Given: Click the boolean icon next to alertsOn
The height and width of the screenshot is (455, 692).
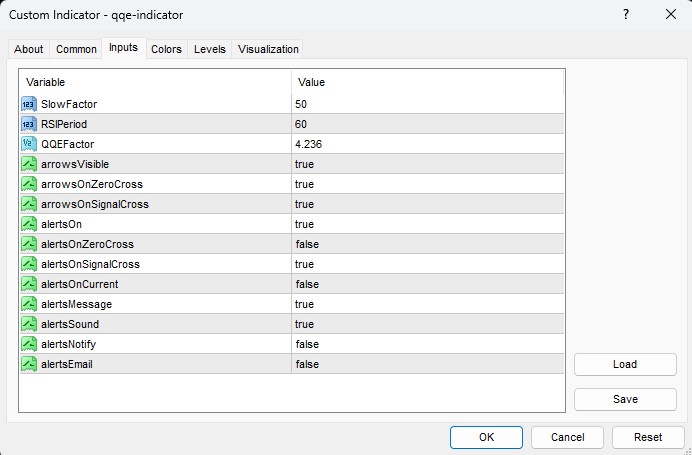Looking at the screenshot, I should click(29, 224).
